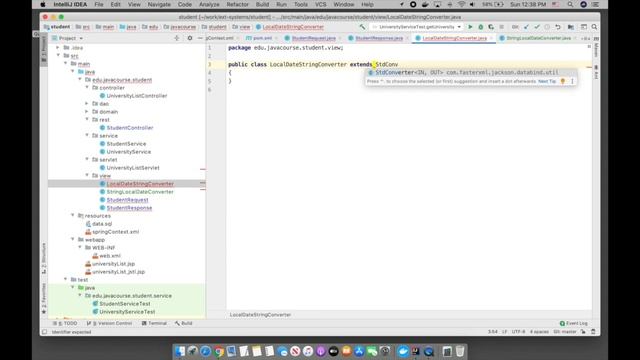The height and width of the screenshot is (360, 640).
Task: Open the Navigate menu
Action: pyautogui.click(x=159, y=4)
